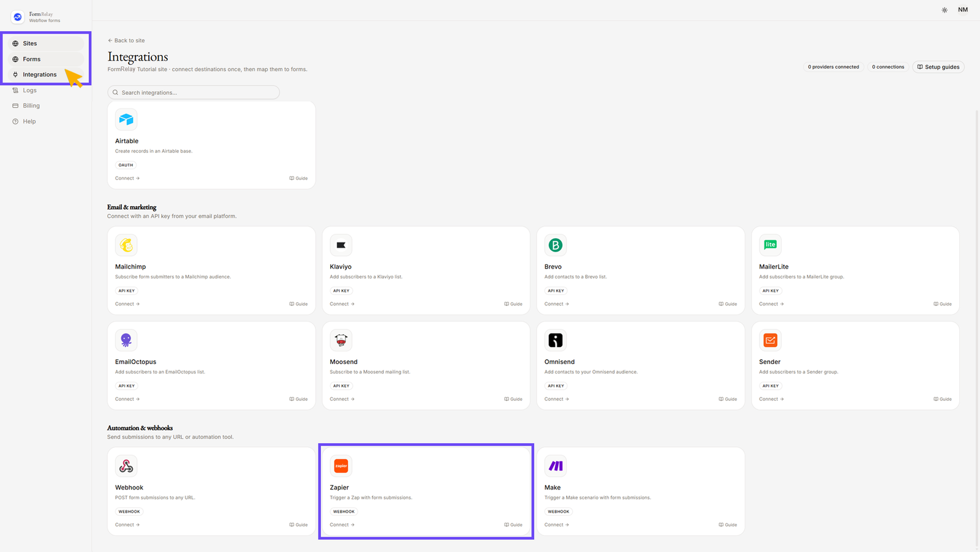This screenshot has width=980, height=552.
Task: Open the Airtable Guide link
Action: (299, 179)
